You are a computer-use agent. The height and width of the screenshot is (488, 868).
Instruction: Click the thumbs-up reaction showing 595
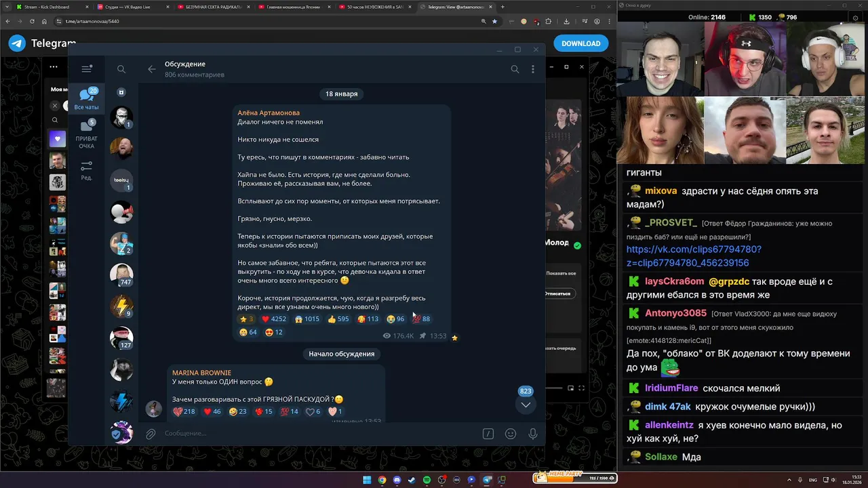pyautogui.click(x=338, y=319)
